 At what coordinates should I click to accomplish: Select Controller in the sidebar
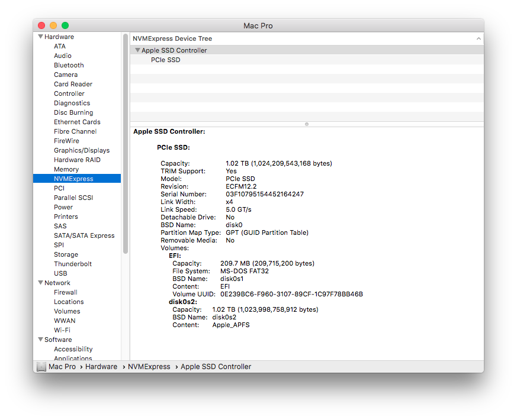pos(69,93)
